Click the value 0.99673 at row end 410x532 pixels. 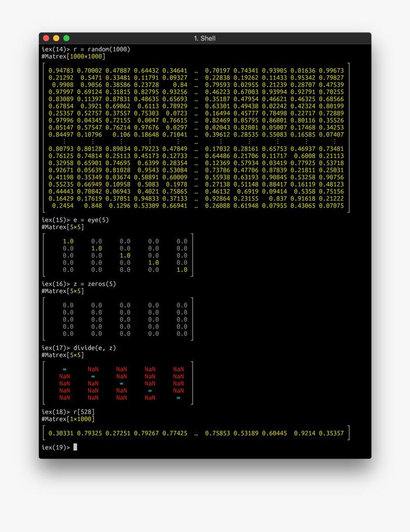[x=331, y=71]
